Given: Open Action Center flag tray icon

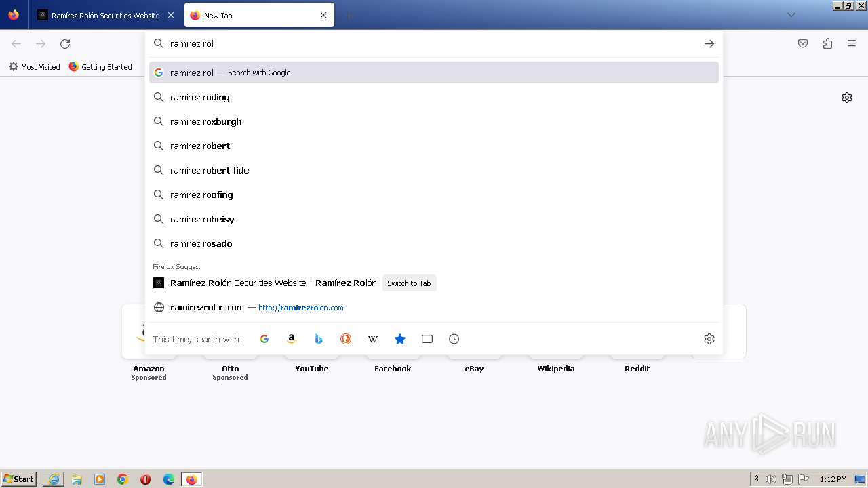Looking at the screenshot, I should click(x=804, y=479).
